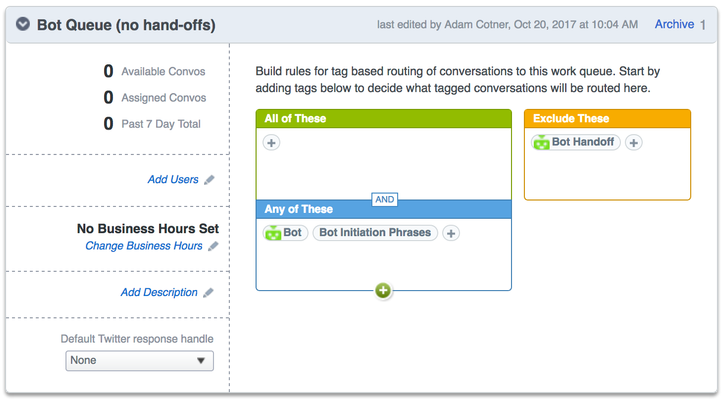Click the Change Business Hours pencil icon
The height and width of the screenshot is (400, 725).
(x=213, y=246)
